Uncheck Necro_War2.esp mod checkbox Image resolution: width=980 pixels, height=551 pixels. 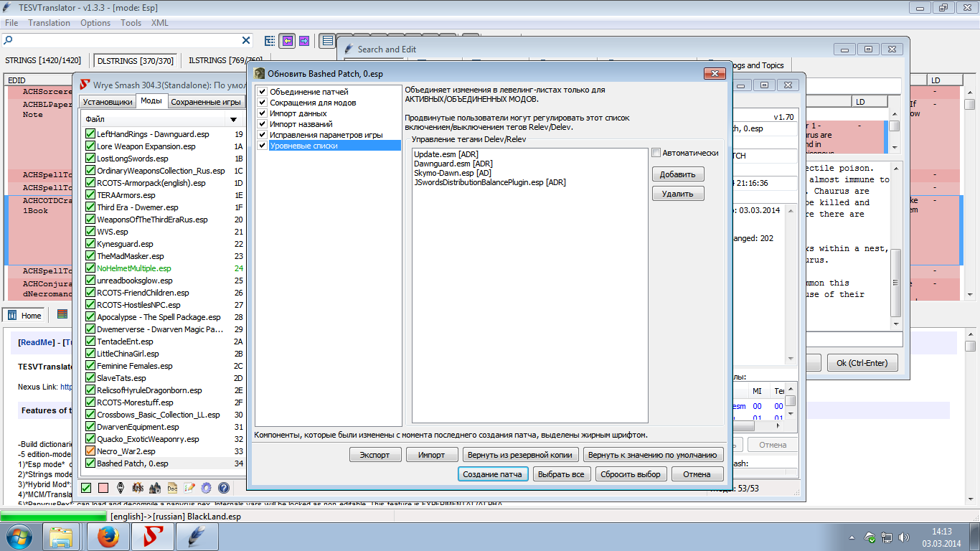click(x=90, y=451)
